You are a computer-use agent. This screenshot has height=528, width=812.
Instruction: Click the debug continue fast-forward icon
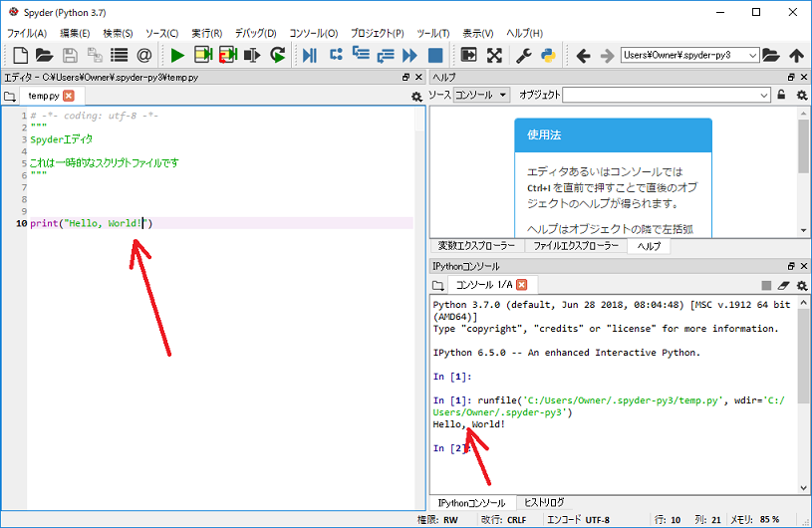(x=409, y=55)
